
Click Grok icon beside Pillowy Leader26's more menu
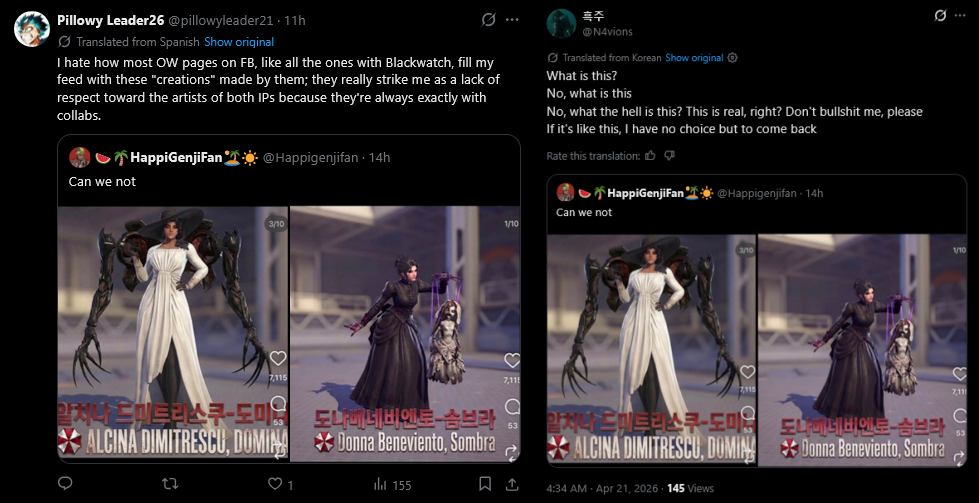(488, 20)
